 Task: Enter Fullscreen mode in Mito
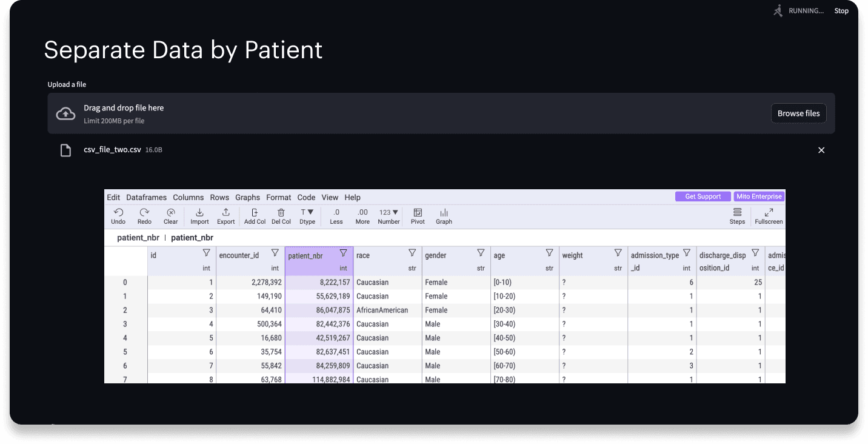pyautogui.click(x=768, y=215)
